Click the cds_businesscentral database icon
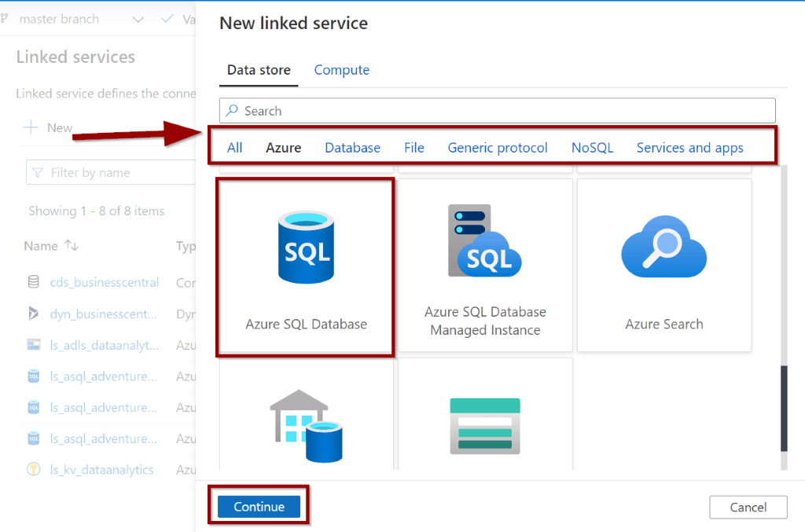Viewport: 805px width, 532px height. (33, 281)
